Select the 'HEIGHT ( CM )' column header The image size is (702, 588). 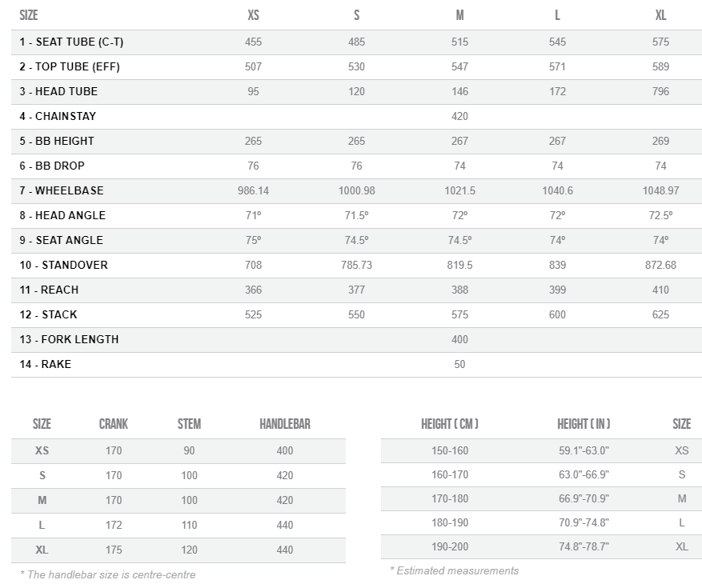pyautogui.click(x=450, y=424)
